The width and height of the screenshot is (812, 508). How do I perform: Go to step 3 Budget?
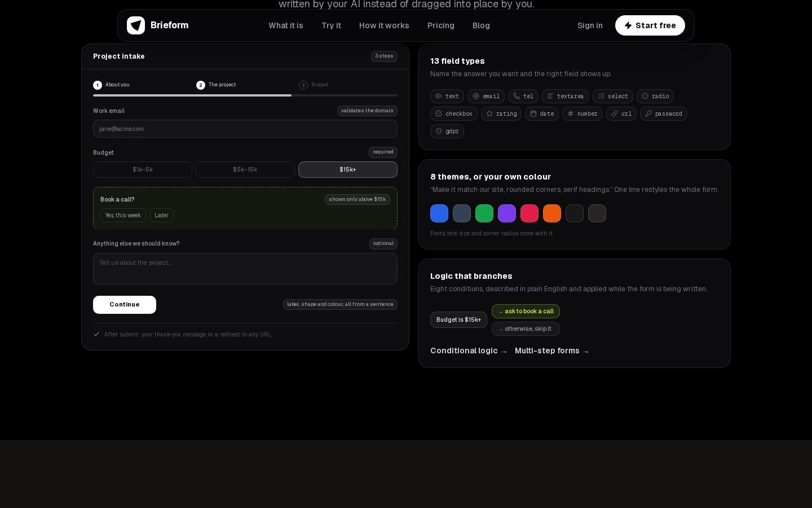tap(314, 85)
